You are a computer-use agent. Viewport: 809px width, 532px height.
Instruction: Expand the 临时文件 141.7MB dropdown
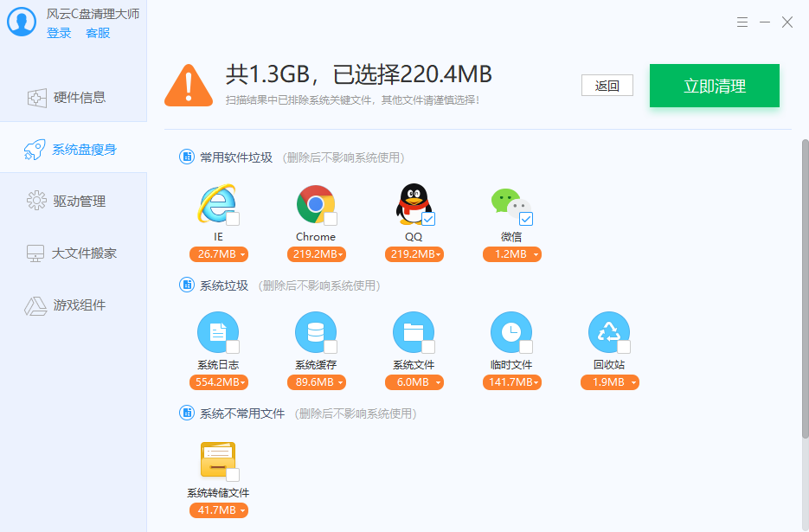click(512, 382)
